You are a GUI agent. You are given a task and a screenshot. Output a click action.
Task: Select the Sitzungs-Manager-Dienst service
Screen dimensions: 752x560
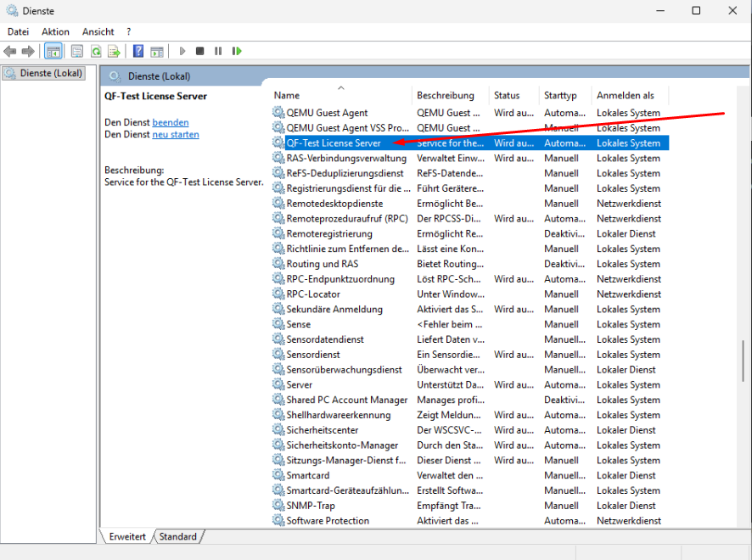click(x=346, y=460)
